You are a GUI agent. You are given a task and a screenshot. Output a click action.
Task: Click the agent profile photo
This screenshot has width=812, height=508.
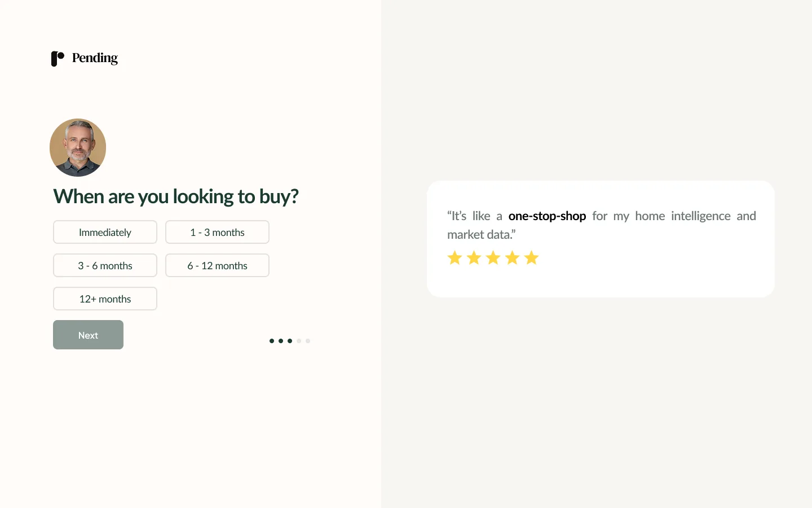click(78, 147)
